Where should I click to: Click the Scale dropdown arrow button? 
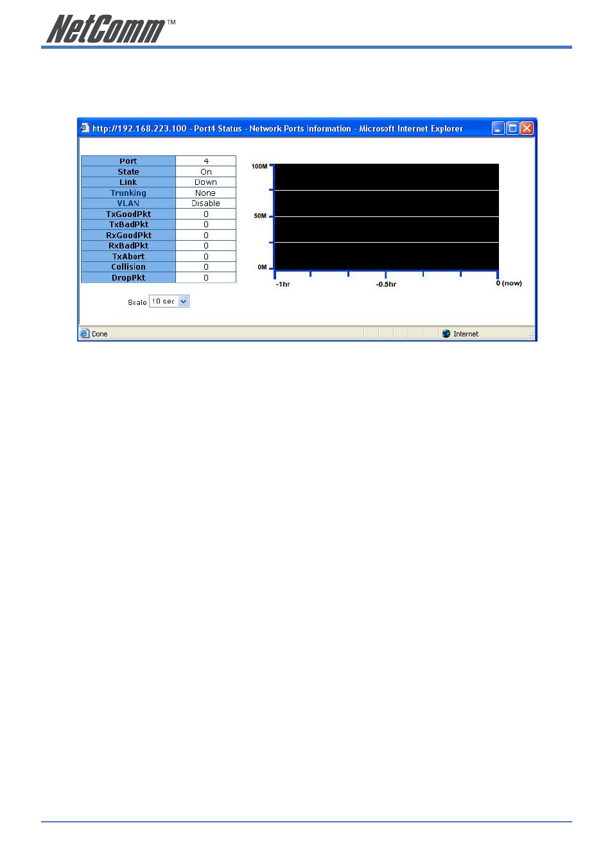coord(184,301)
